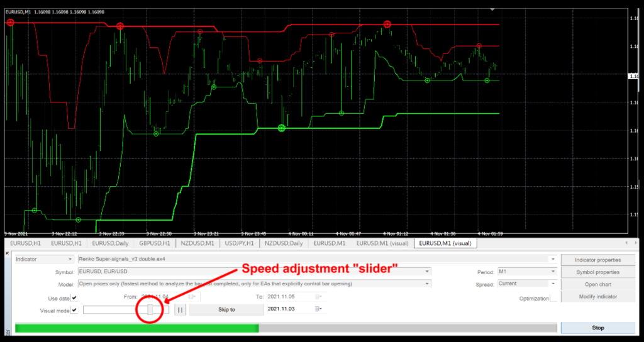The height and width of the screenshot is (342, 644).
Task: Click the large green signal marker on the thick green line
Action: [x=281, y=128]
